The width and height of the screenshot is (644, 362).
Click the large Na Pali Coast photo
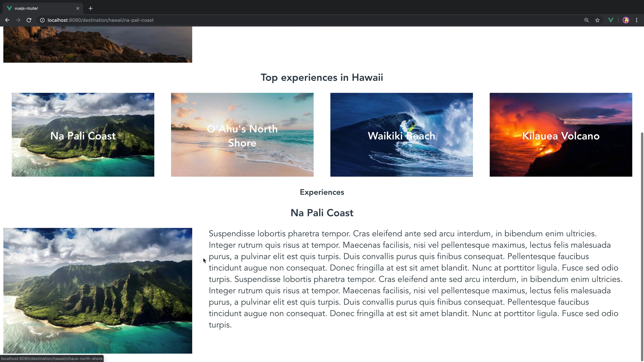pos(98,291)
